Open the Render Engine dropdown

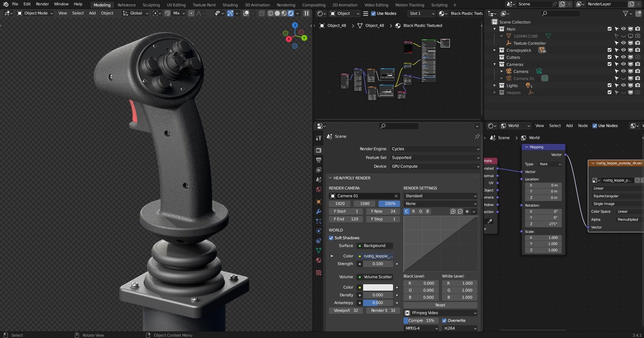(x=435, y=149)
